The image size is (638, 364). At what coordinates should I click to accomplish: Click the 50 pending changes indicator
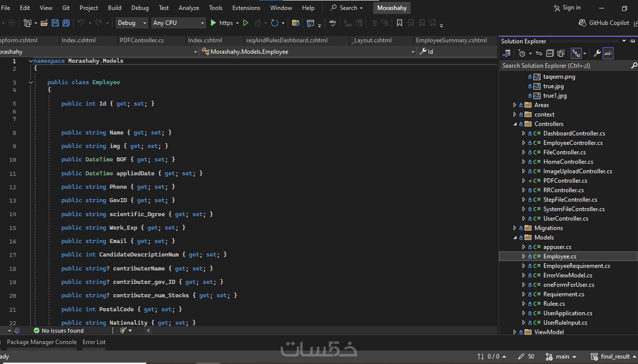click(x=526, y=356)
